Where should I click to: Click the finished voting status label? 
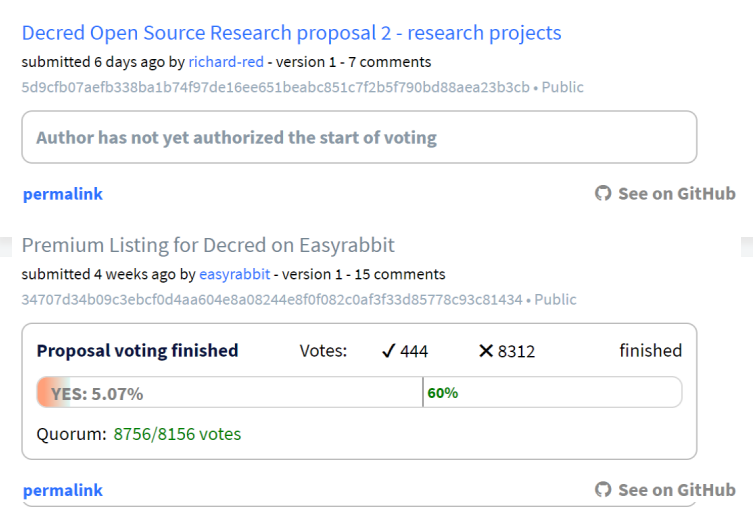click(650, 351)
